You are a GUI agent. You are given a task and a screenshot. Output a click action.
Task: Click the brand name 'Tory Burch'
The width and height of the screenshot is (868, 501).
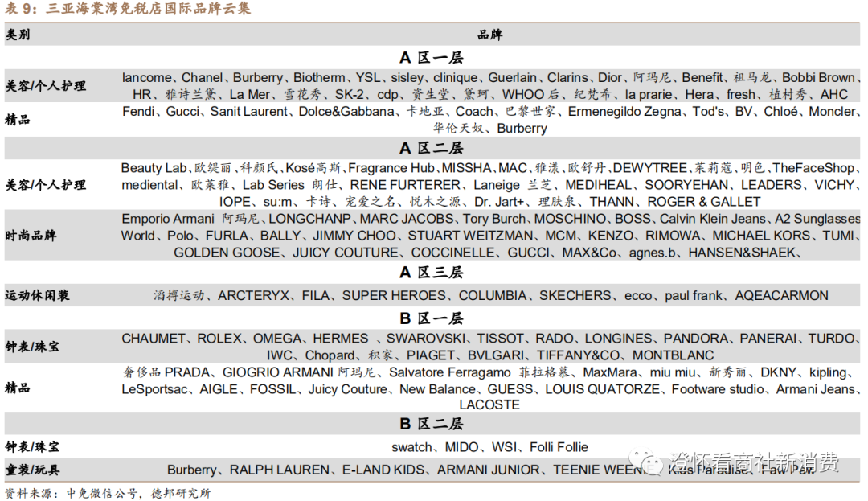[x=493, y=219]
